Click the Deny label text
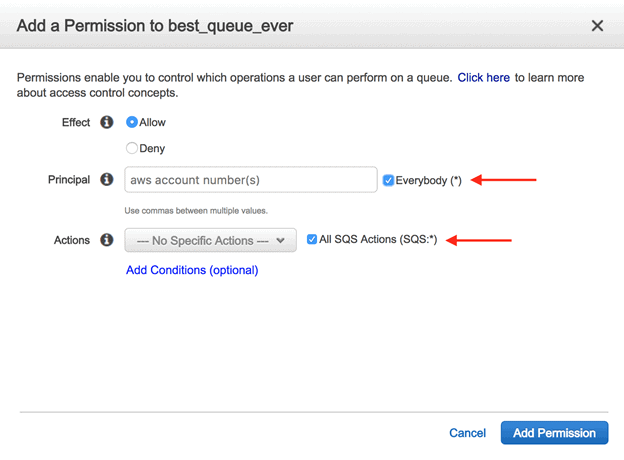The height and width of the screenshot is (460, 624). click(152, 148)
